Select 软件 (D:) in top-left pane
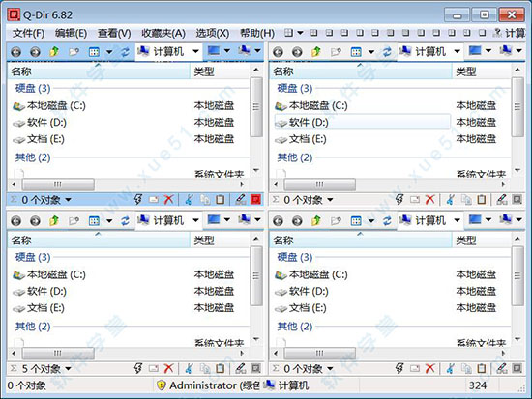This screenshot has width=532, height=399. 40,123
